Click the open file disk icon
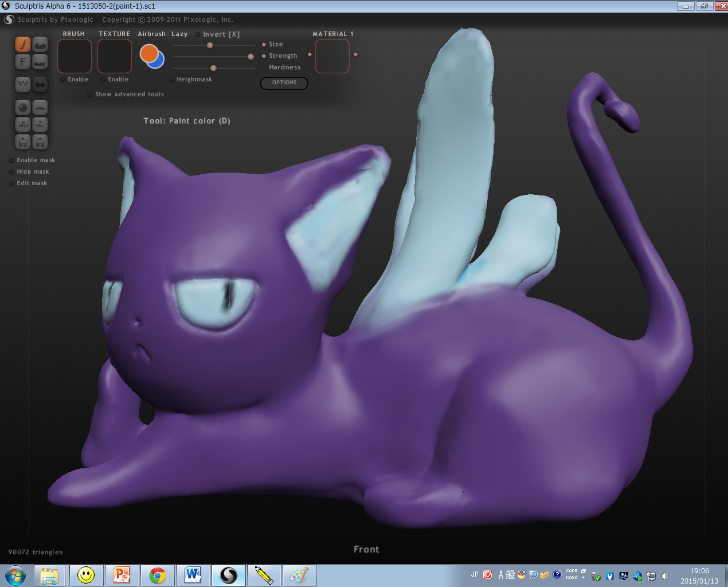The width and height of the screenshot is (728, 587). coord(23,142)
